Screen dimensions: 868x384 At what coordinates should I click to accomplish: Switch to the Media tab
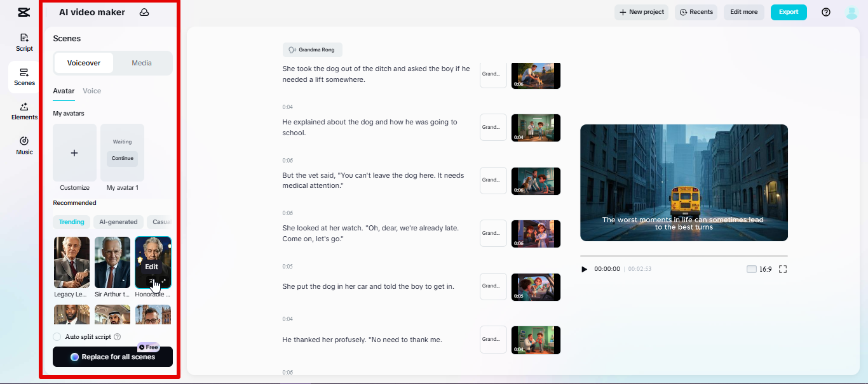click(x=141, y=63)
